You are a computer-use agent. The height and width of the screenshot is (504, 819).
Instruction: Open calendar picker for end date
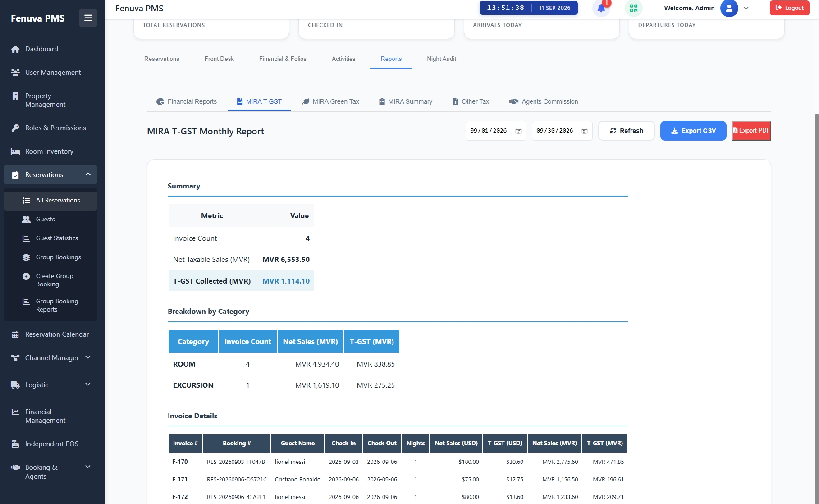(585, 131)
